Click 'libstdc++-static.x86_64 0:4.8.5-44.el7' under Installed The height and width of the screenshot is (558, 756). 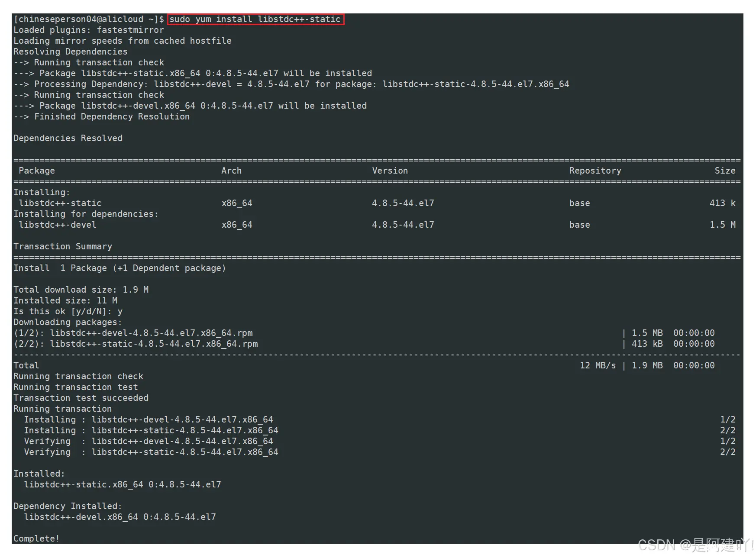[123, 484]
